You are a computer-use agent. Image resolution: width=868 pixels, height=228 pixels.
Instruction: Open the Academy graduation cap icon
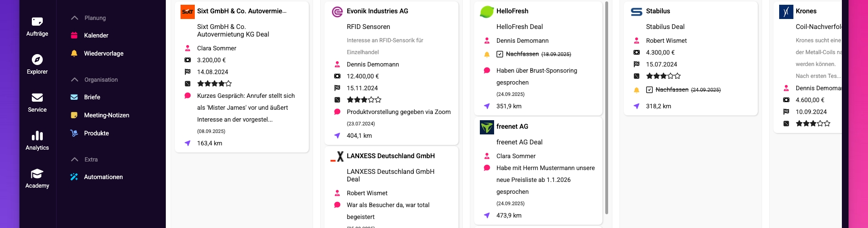37,173
